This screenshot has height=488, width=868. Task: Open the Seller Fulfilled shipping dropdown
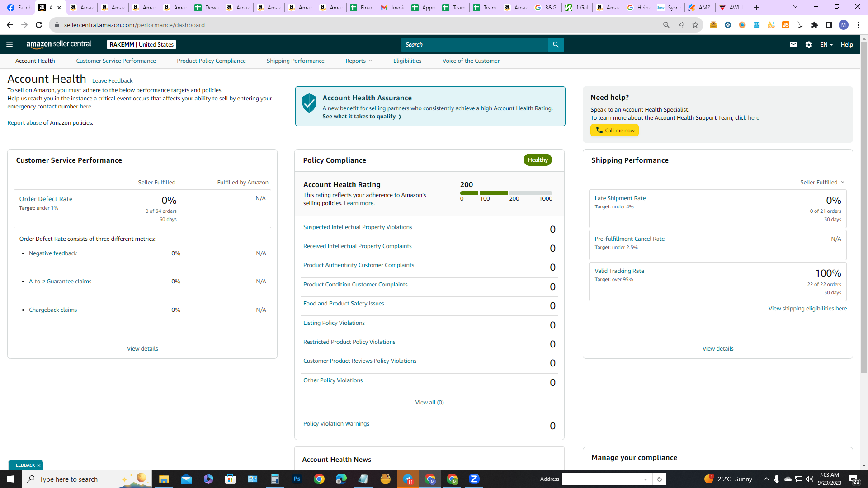click(x=822, y=183)
